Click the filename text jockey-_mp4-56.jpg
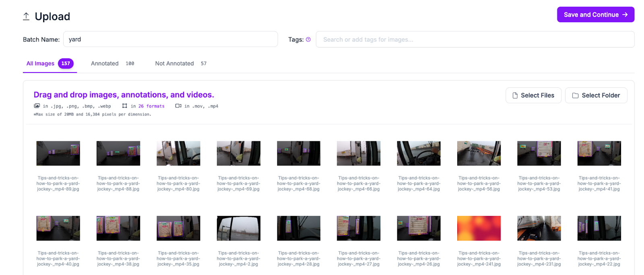This screenshot has height=275, width=644. (x=479, y=189)
